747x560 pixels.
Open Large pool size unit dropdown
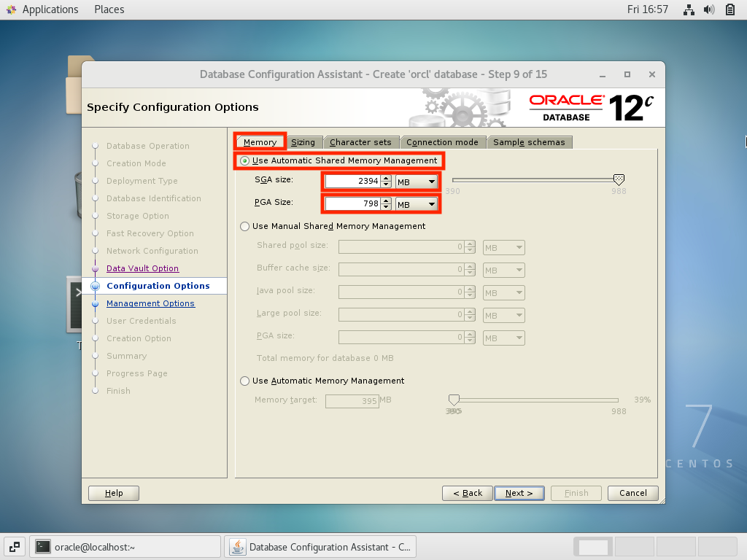click(503, 315)
